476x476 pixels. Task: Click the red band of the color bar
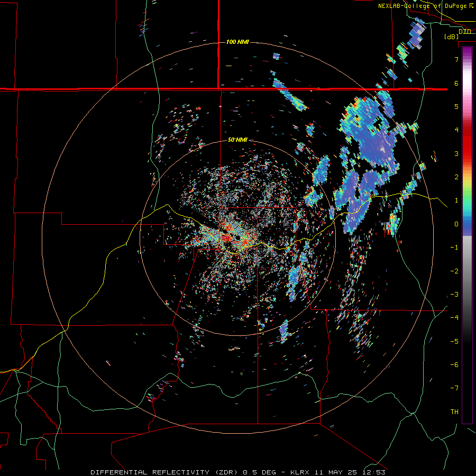[467, 143]
